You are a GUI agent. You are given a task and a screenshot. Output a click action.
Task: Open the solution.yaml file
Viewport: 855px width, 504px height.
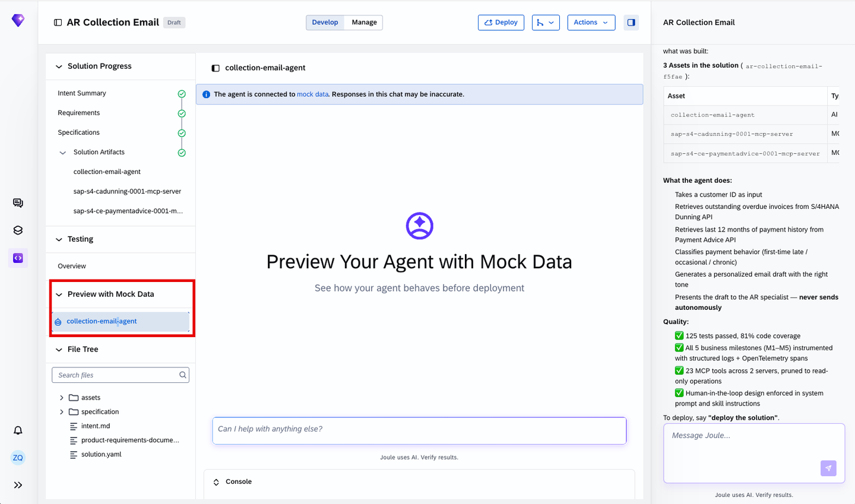coord(102,455)
